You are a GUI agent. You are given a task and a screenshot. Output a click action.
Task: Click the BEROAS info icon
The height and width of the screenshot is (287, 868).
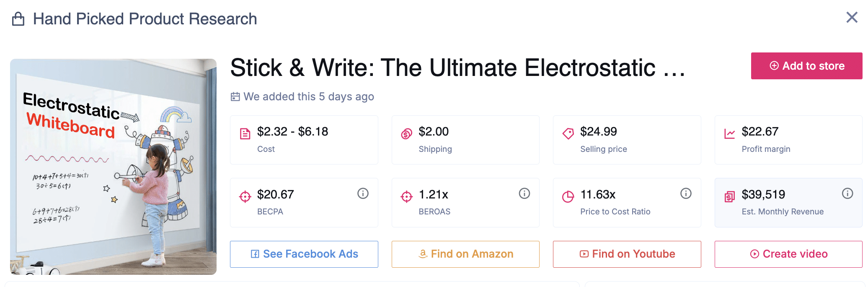point(524,193)
